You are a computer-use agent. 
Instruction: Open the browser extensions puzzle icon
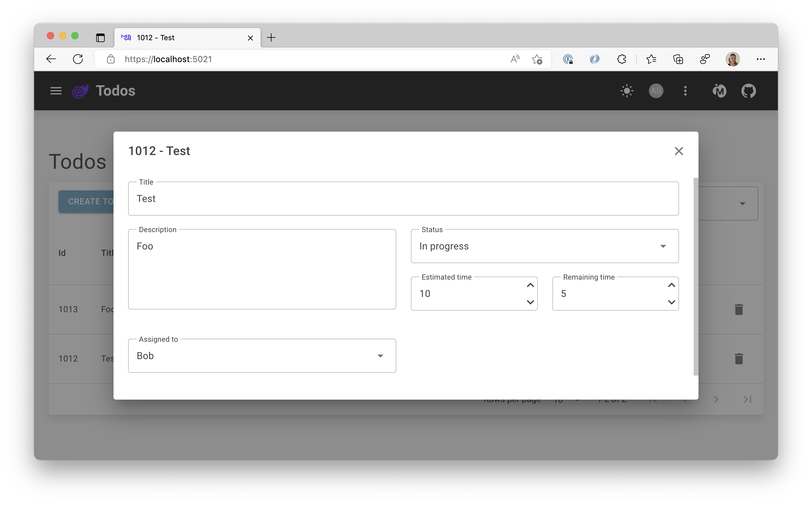(621, 59)
